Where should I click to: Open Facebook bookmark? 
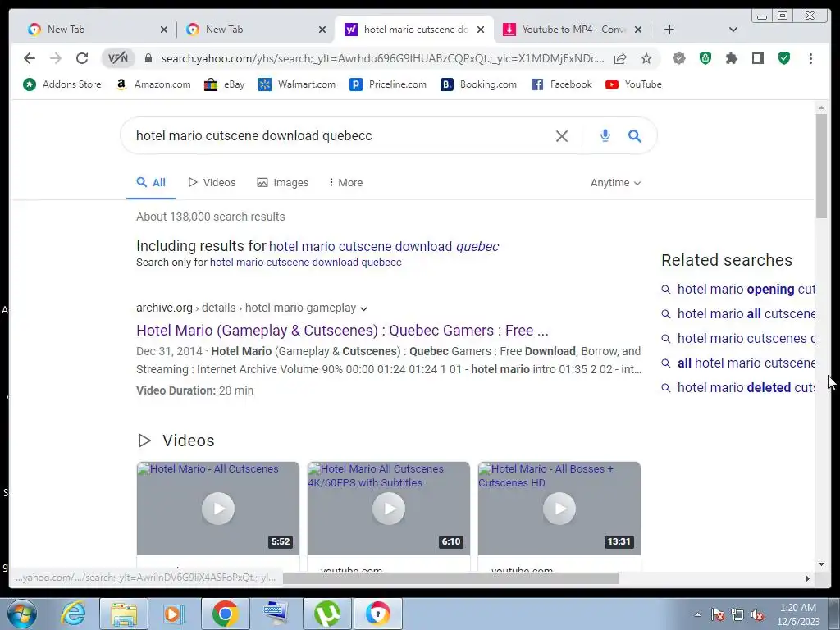[x=561, y=84]
